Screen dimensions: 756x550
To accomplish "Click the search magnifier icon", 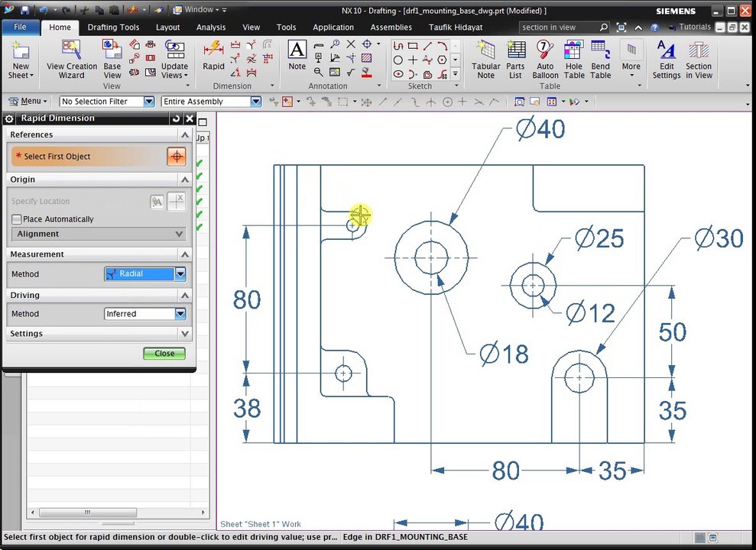I will 604,27.
